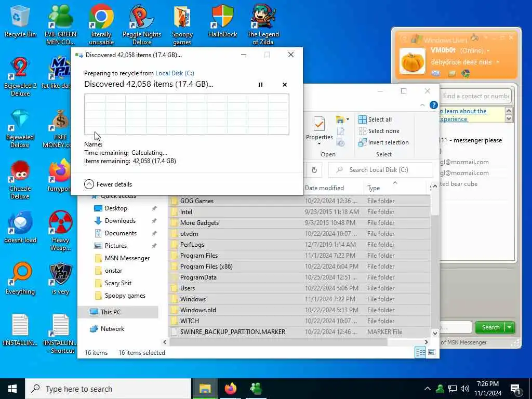
Task: Open Scary Shit folder in navigation pane
Action: click(118, 283)
